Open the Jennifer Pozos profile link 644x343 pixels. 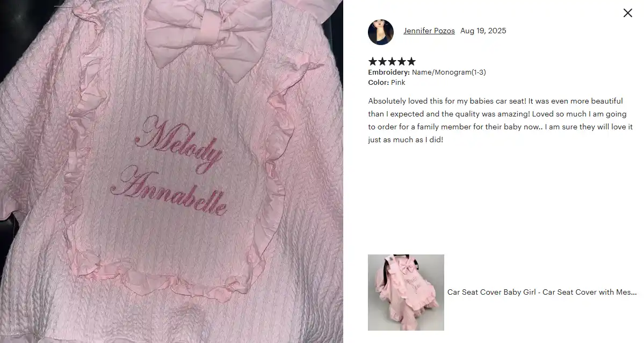click(429, 31)
